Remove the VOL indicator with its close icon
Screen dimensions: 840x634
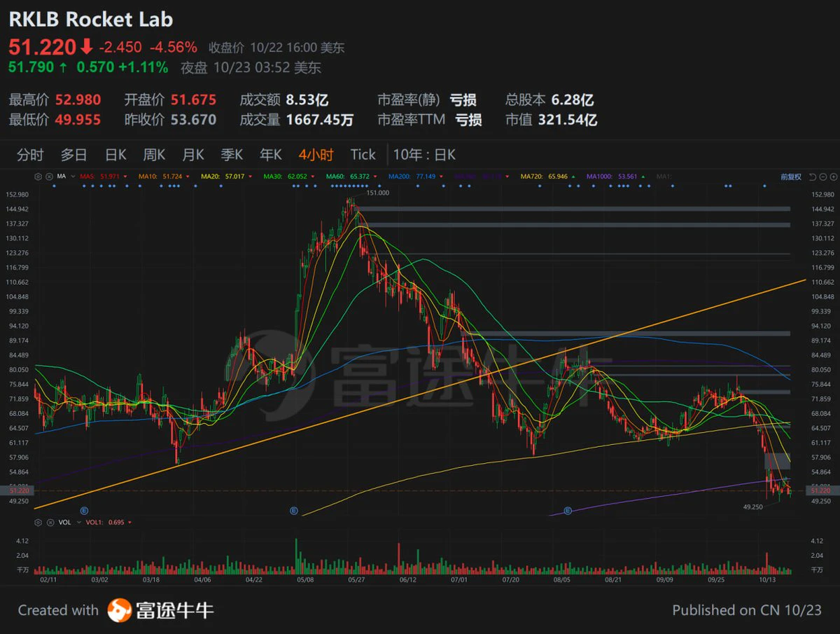(49, 522)
